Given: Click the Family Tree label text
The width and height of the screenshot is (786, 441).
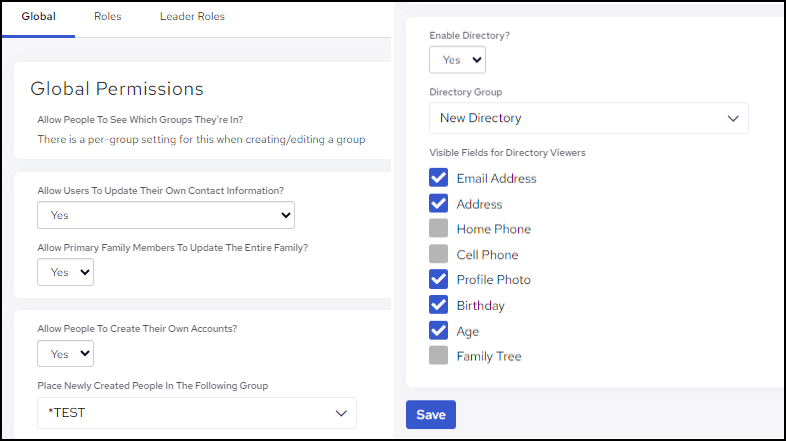Looking at the screenshot, I should pos(489,356).
